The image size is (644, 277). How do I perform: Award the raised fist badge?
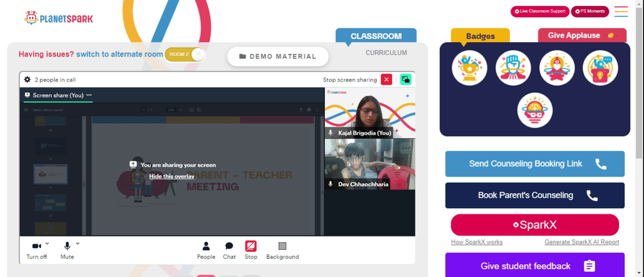[513, 68]
